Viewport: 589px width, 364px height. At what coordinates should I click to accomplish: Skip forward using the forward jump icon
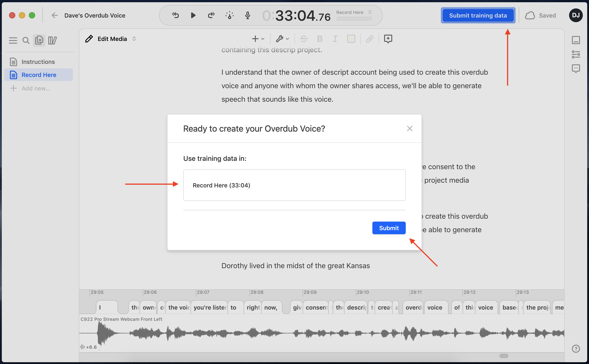click(211, 15)
